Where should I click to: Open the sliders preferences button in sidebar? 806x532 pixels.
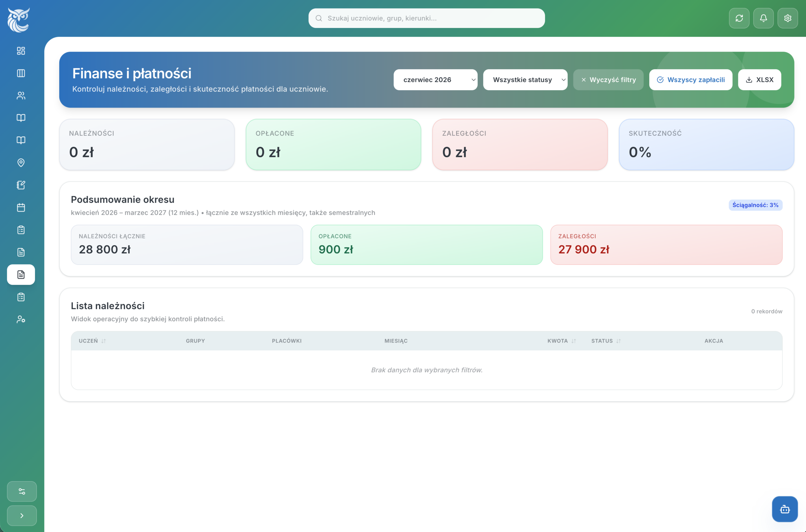(x=22, y=491)
